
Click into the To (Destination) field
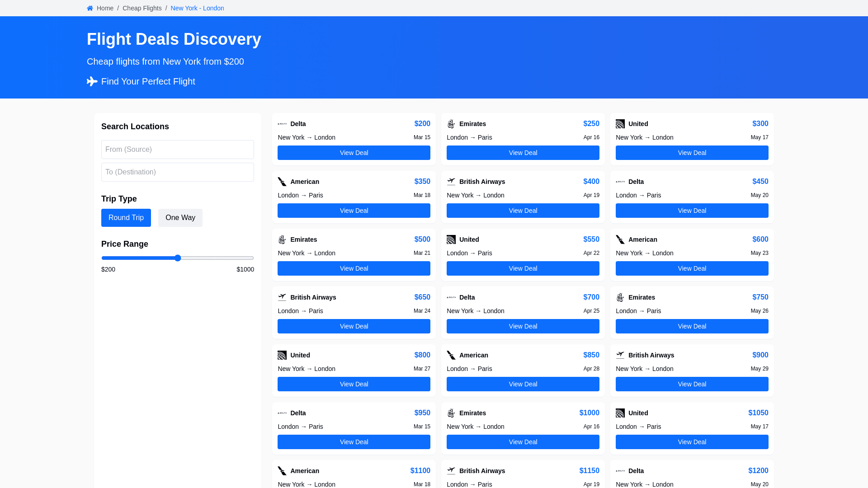(178, 172)
